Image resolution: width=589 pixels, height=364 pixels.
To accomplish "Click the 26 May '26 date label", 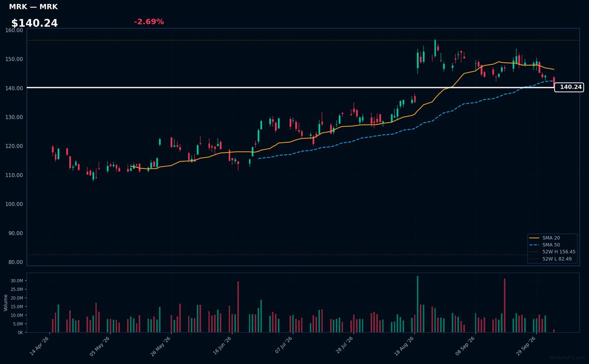I will point(161,346).
